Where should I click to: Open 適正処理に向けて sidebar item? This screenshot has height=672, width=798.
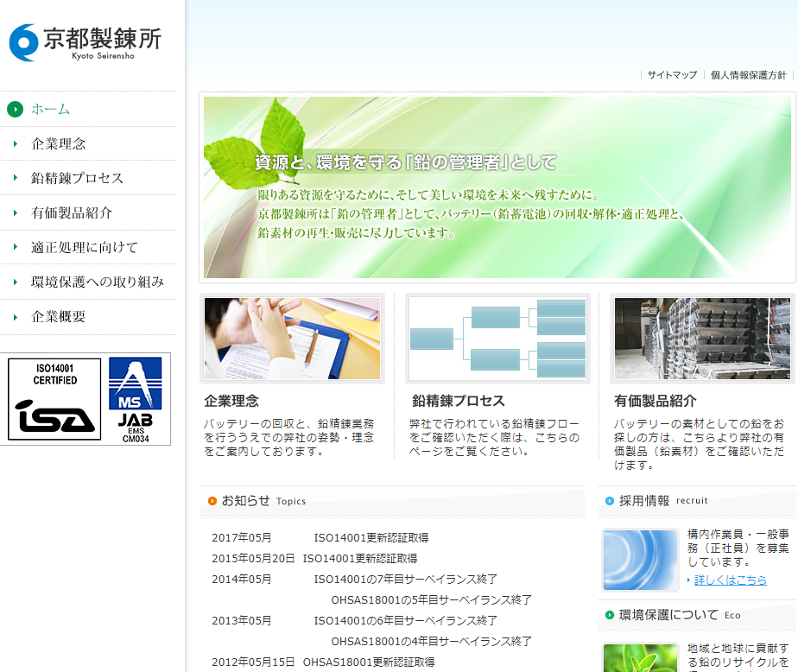(85, 247)
